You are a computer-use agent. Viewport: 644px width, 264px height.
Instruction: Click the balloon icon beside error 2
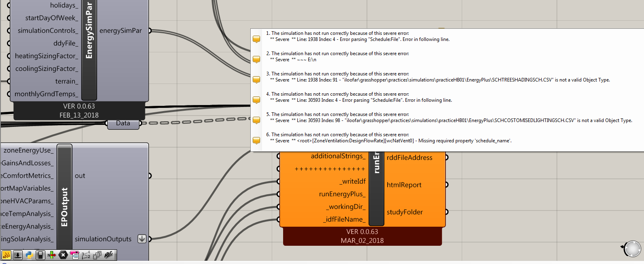[x=256, y=60]
